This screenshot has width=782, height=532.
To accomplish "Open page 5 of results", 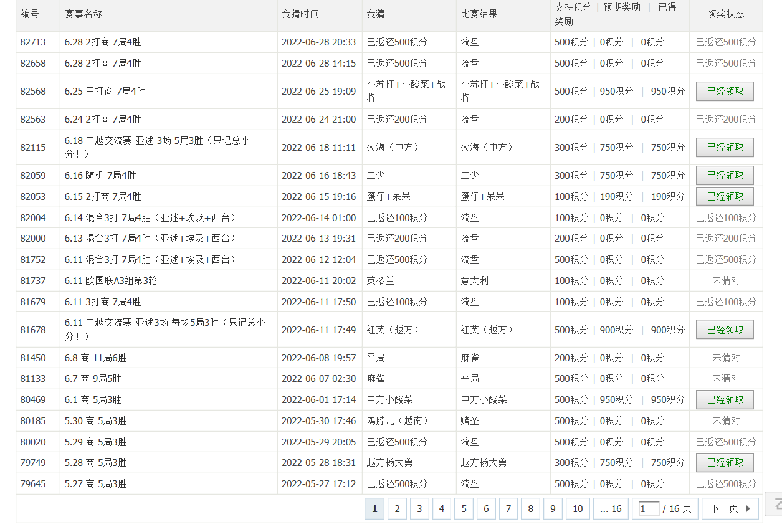I will (464, 508).
